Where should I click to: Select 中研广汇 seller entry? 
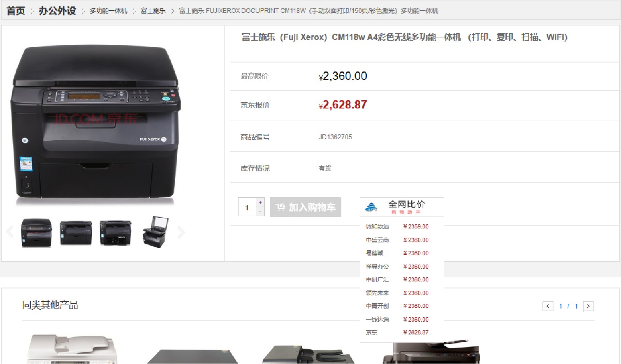click(377, 279)
